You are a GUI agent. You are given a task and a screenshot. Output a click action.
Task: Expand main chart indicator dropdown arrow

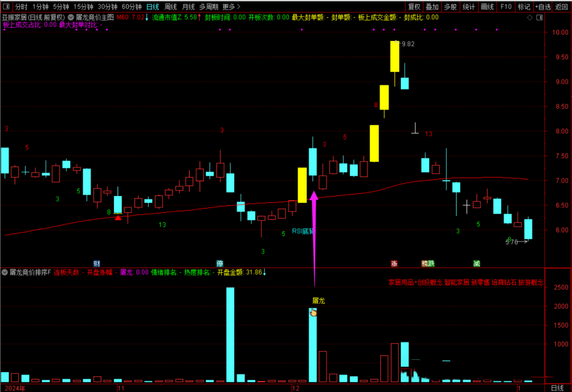71,17
